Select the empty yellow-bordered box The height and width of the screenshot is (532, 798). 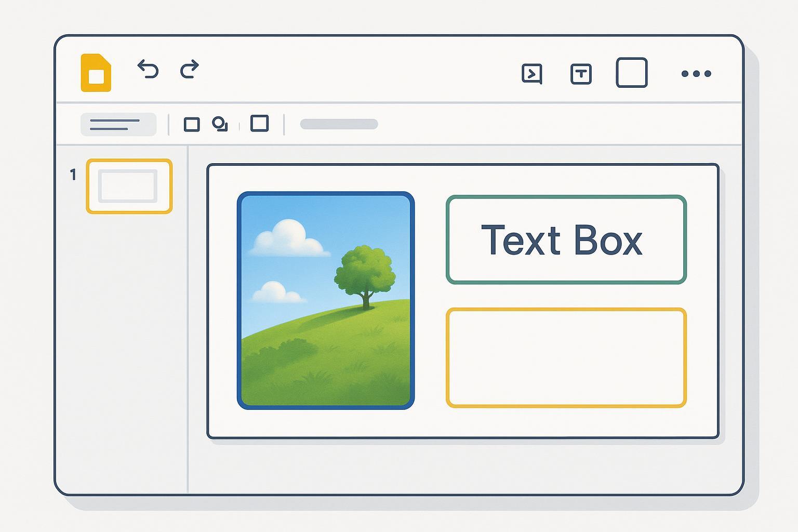pyautogui.click(x=566, y=357)
